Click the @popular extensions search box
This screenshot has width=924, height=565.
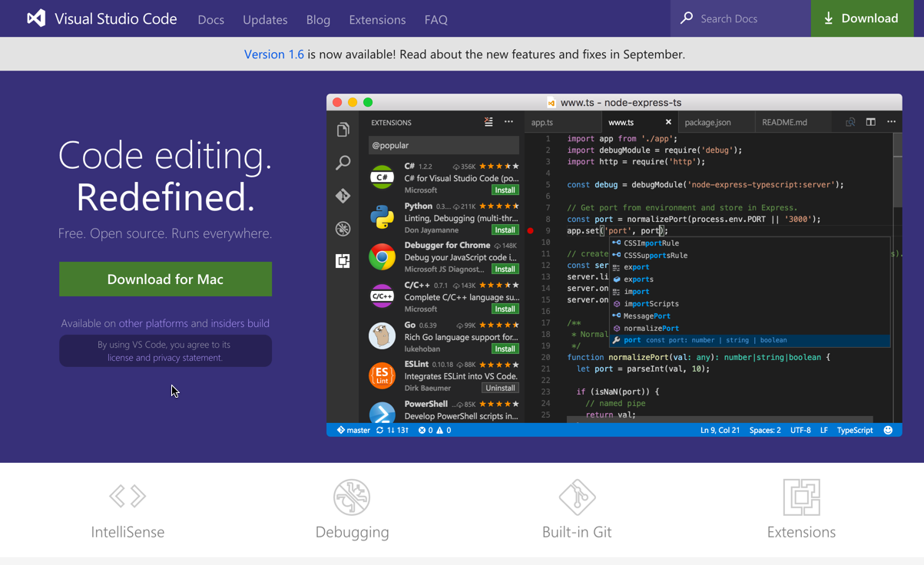[x=443, y=145]
